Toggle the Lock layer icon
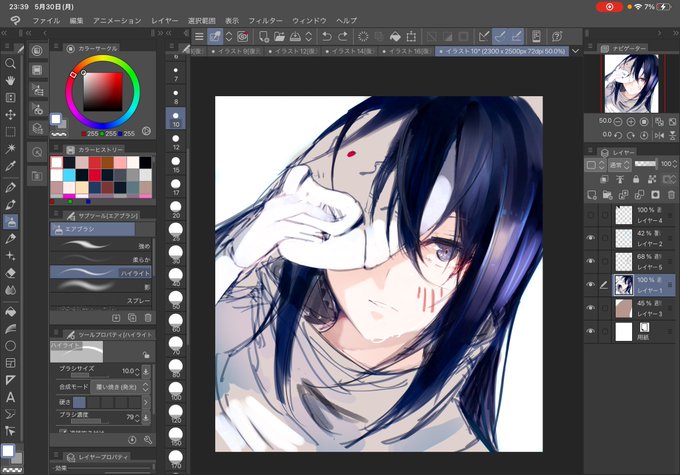Screen dimensions: 680x475 click(x=636, y=179)
